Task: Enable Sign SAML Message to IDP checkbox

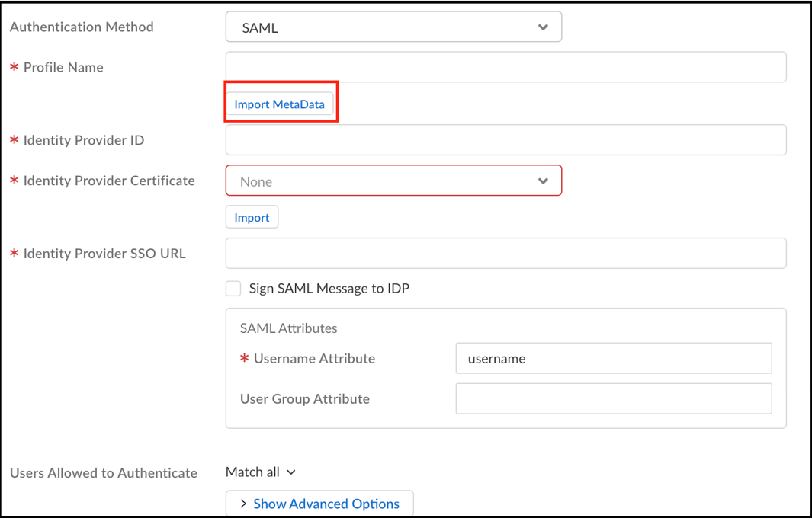Action: [x=233, y=289]
